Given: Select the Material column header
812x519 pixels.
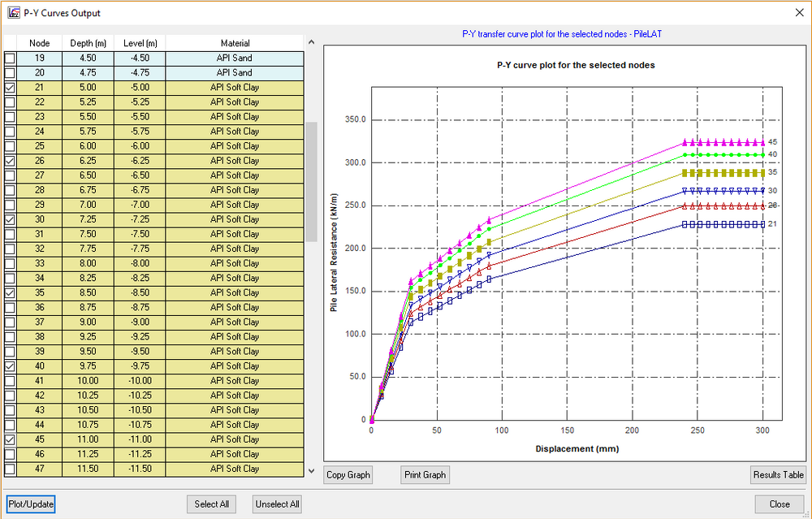Looking at the screenshot, I should coord(234,42).
